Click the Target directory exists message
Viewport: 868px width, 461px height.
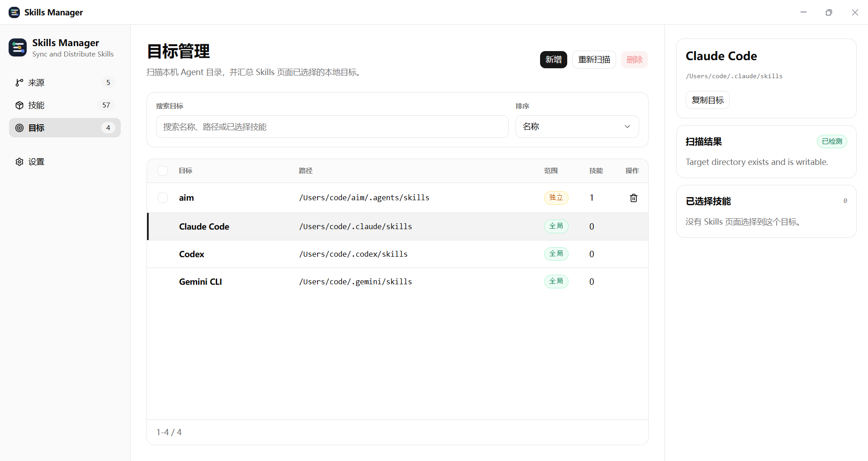click(x=757, y=162)
